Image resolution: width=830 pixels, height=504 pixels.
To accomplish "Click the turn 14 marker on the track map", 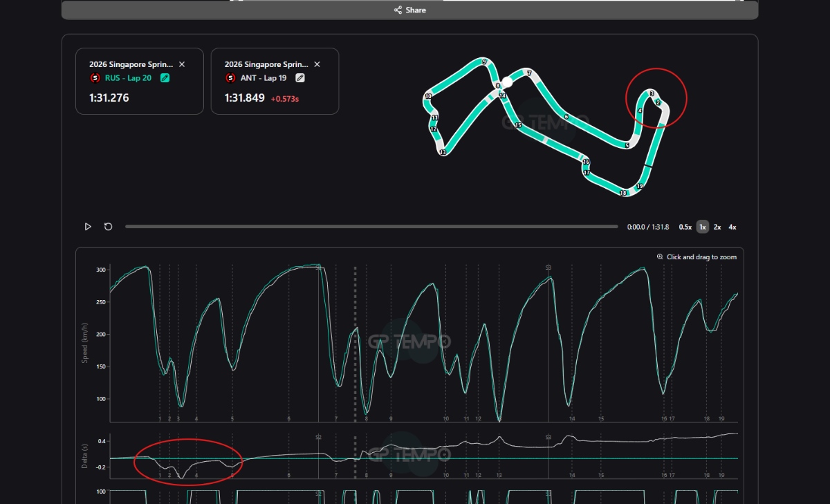I will click(x=503, y=95).
